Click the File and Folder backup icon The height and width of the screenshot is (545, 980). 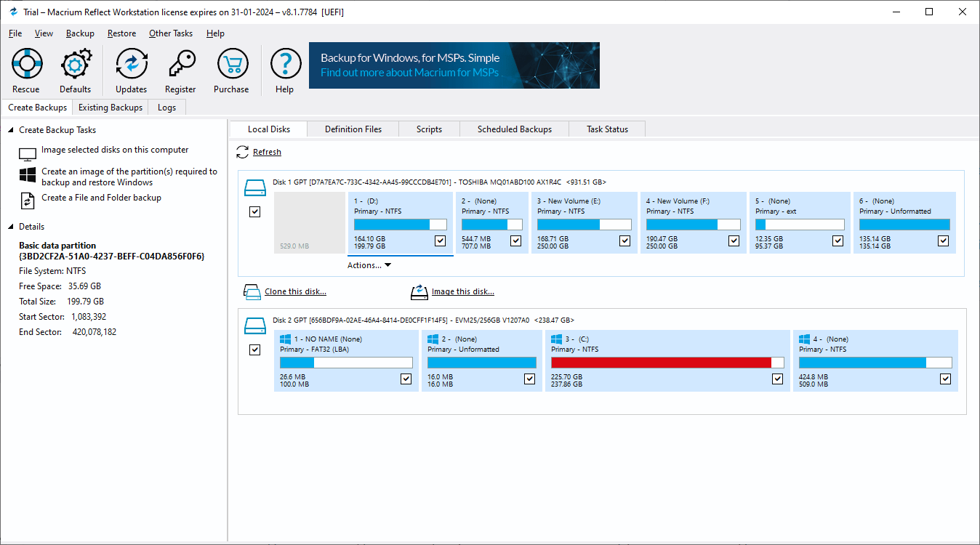[x=28, y=200]
